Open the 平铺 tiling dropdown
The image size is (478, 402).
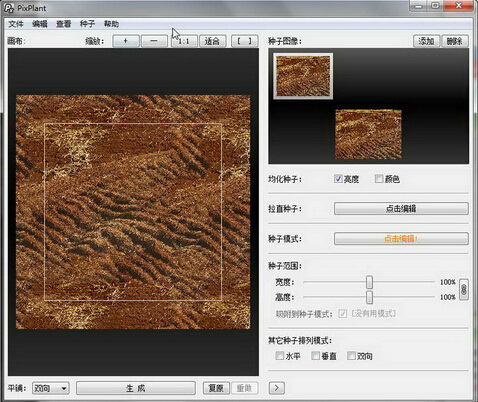tap(51, 388)
